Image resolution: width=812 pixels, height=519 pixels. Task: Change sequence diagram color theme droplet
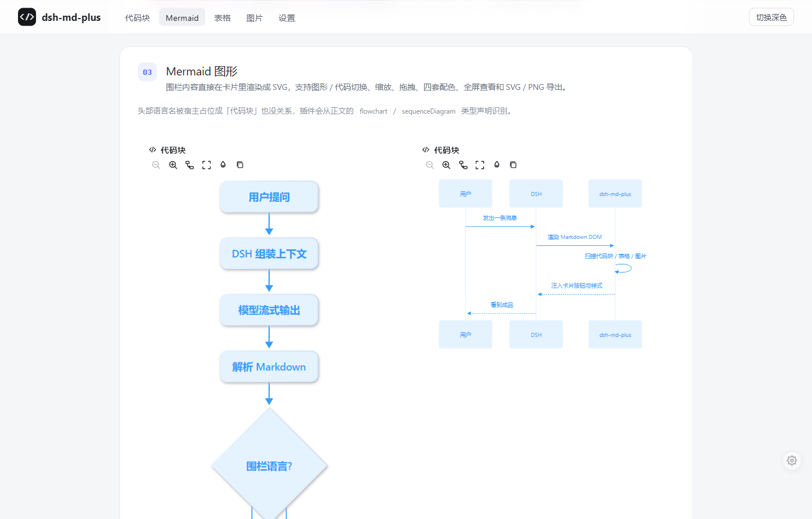click(496, 165)
